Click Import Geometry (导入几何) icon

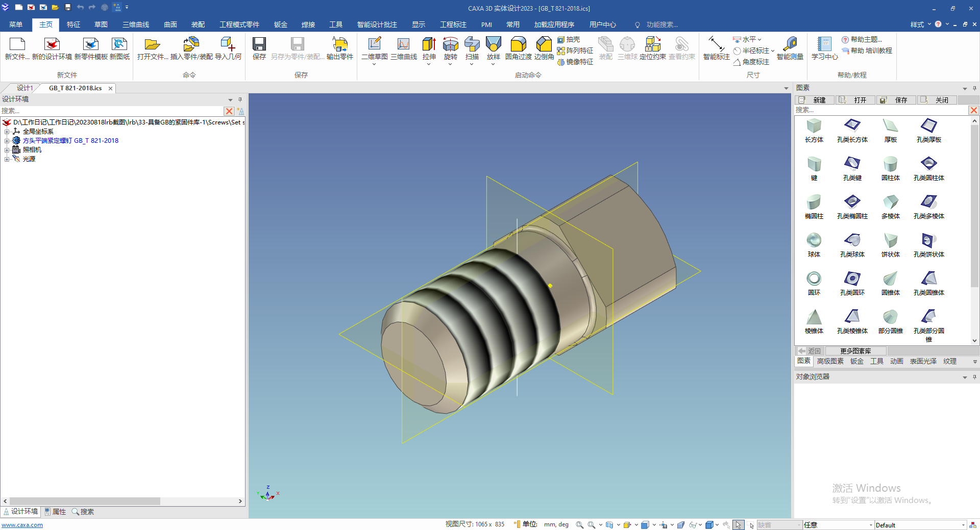point(228,44)
